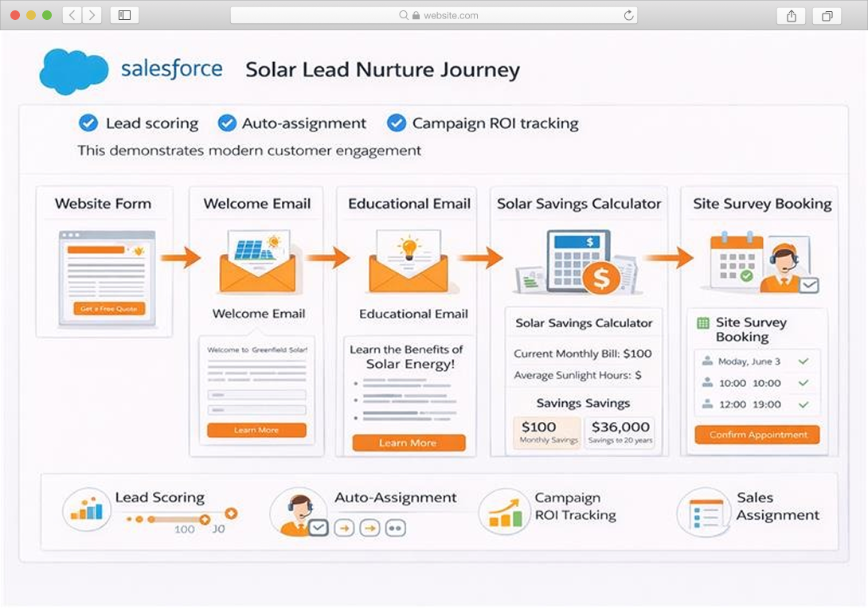Click the Sales Assignment list icon
The width and height of the screenshot is (868, 609).
[x=703, y=512]
